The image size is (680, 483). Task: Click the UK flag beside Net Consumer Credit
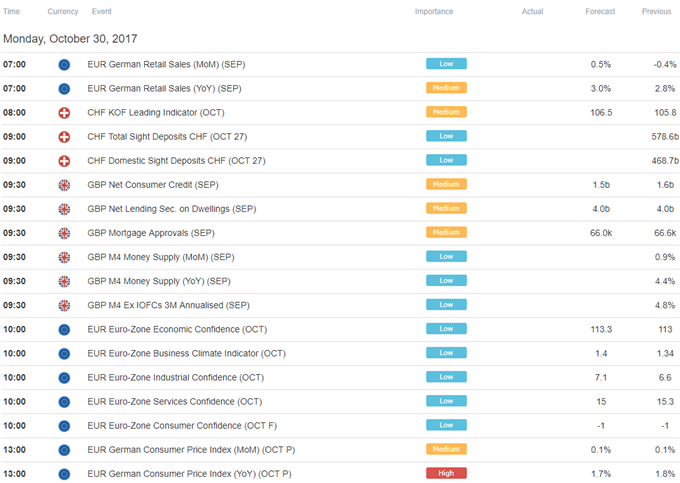point(65,185)
